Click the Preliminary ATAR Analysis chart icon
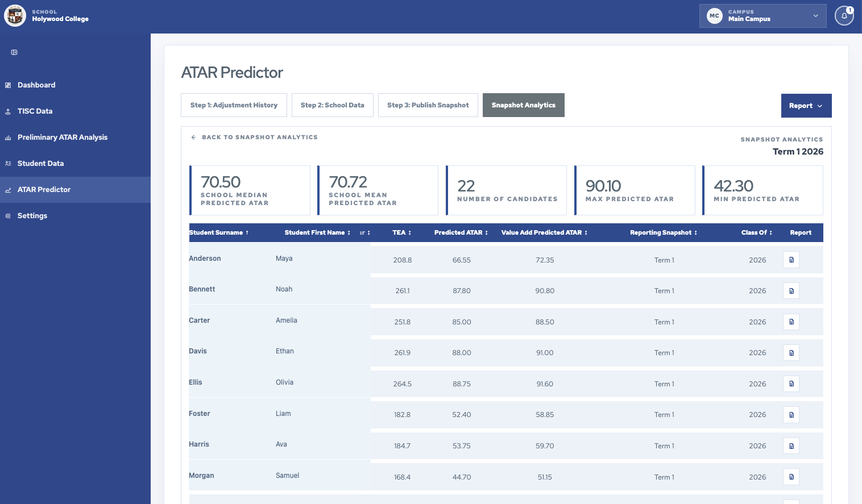Screen dimensions: 862x504 tap(8, 138)
